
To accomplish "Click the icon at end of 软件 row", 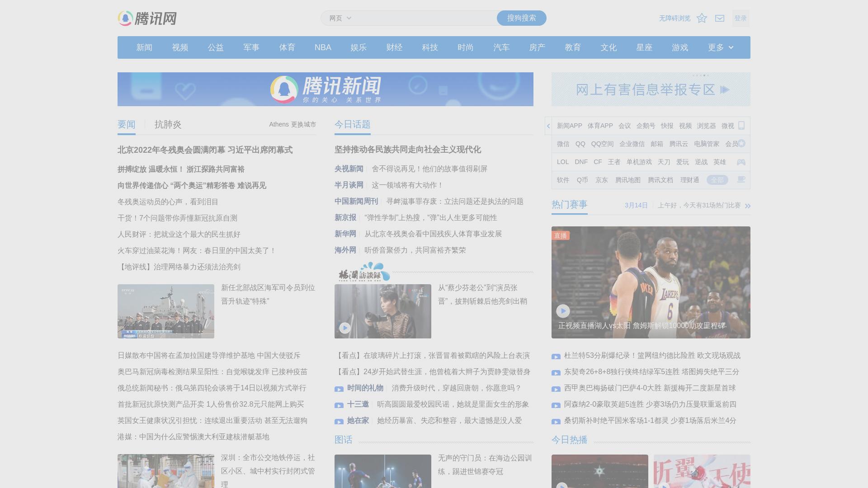I will 741,179.
